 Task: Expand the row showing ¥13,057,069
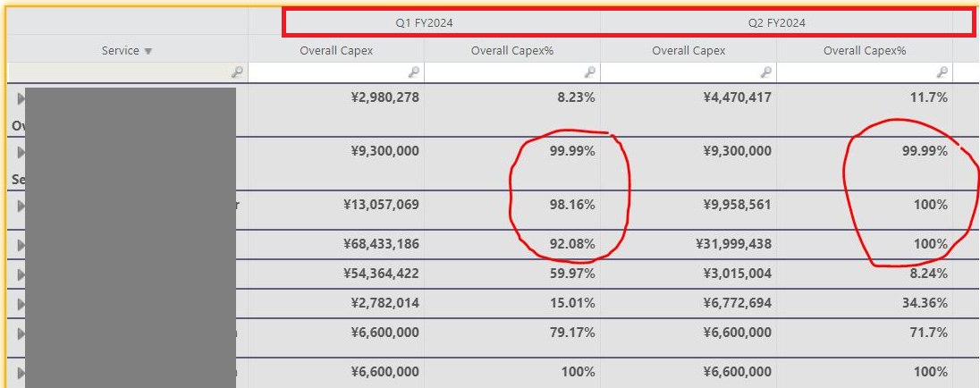pyautogui.click(x=21, y=206)
